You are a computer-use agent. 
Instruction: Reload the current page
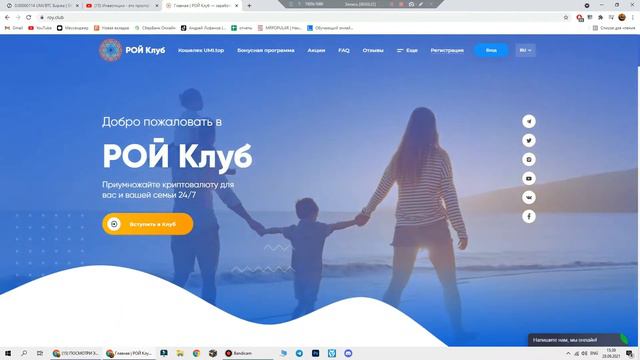[29, 18]
